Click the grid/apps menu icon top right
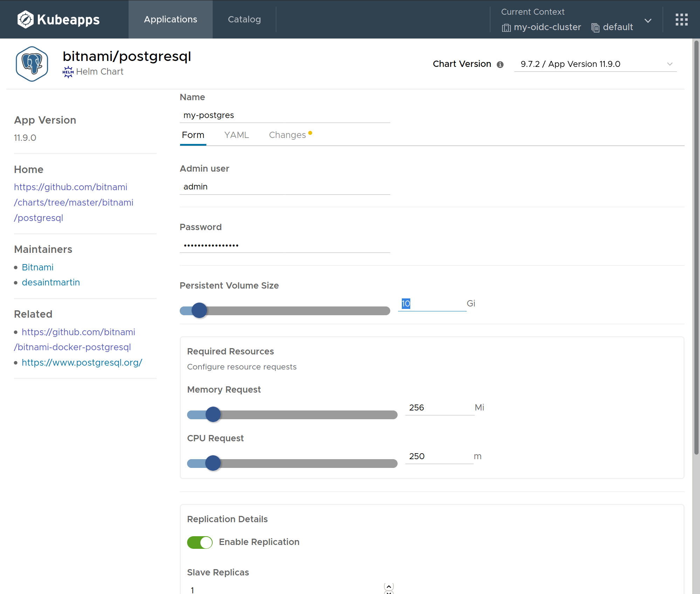The width and height of the screenshot is (700, 594). tap(682, 20)
